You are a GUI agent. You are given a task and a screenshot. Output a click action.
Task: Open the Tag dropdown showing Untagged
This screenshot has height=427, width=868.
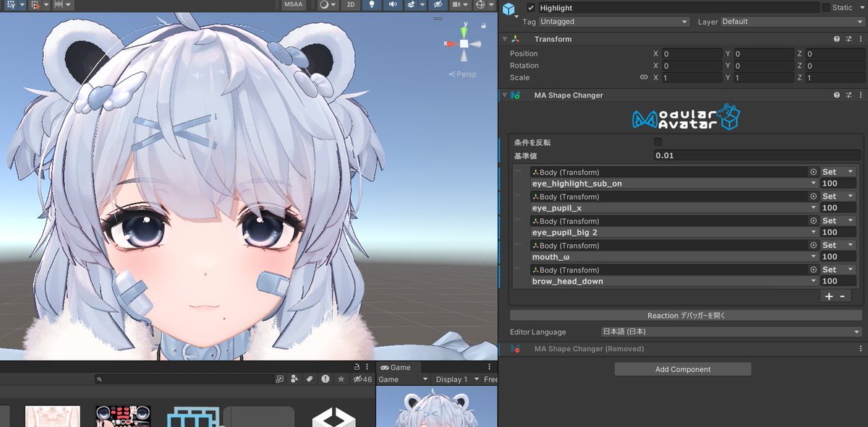[613, 22]
